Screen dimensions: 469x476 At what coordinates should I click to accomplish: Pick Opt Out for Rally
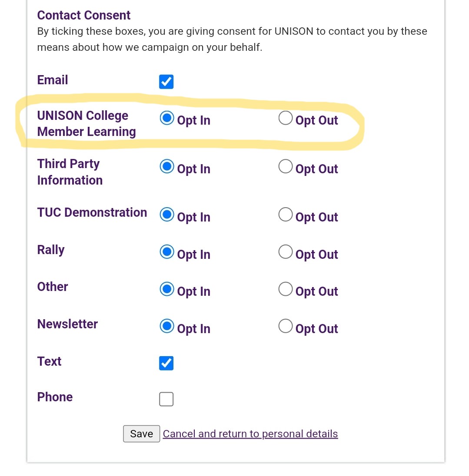click(x=285, y=252)
